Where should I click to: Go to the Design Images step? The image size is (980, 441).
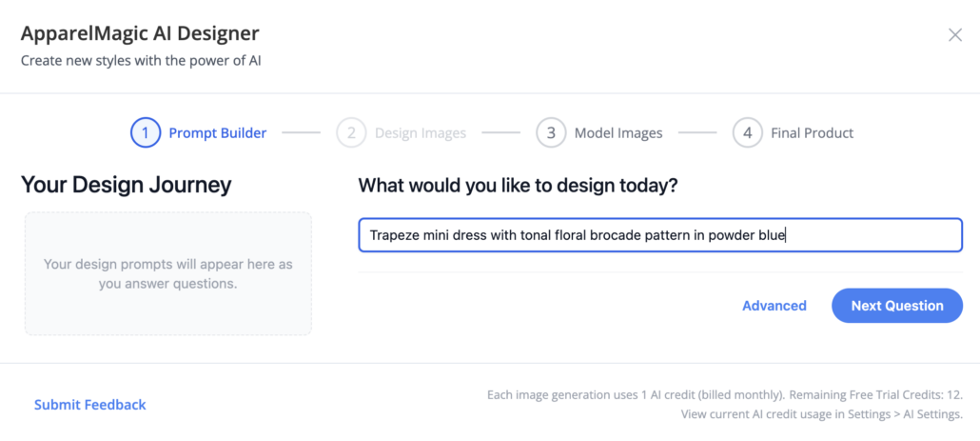click(420, 132)
